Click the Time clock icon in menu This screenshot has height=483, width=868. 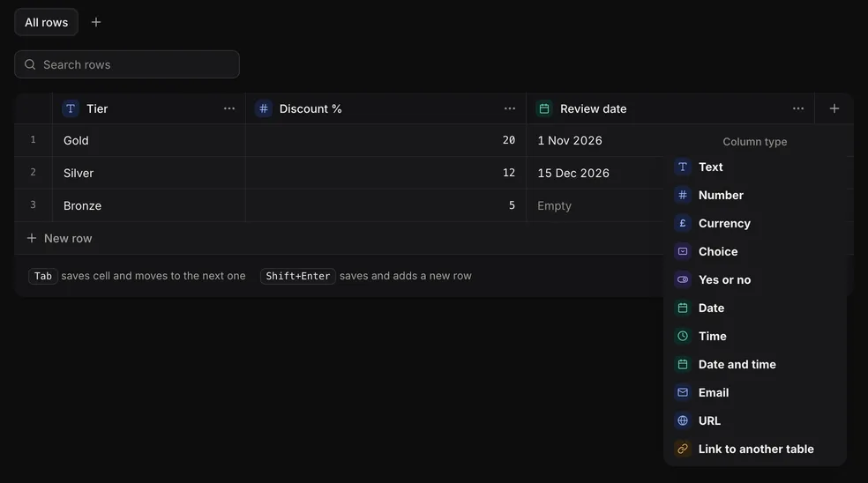(x=683, y=337)
